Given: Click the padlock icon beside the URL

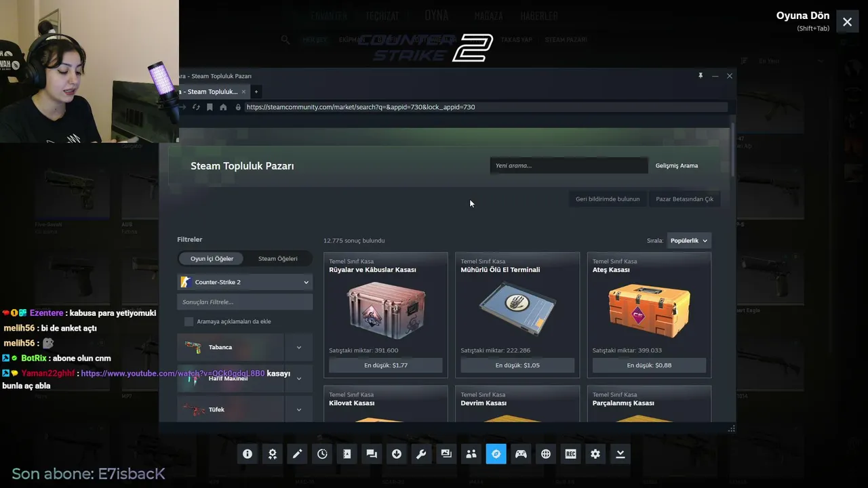Looking at the screenshot, I should [238, 107].
